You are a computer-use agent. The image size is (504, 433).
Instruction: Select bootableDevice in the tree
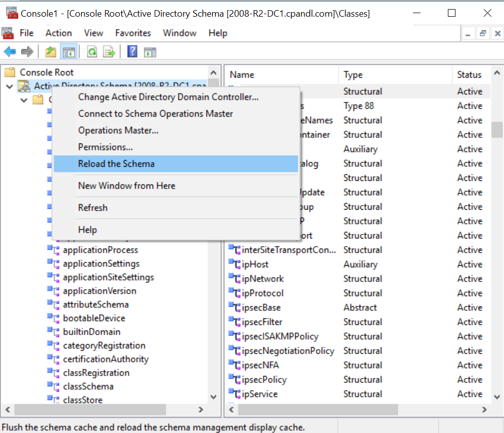[x=94, y=318]
